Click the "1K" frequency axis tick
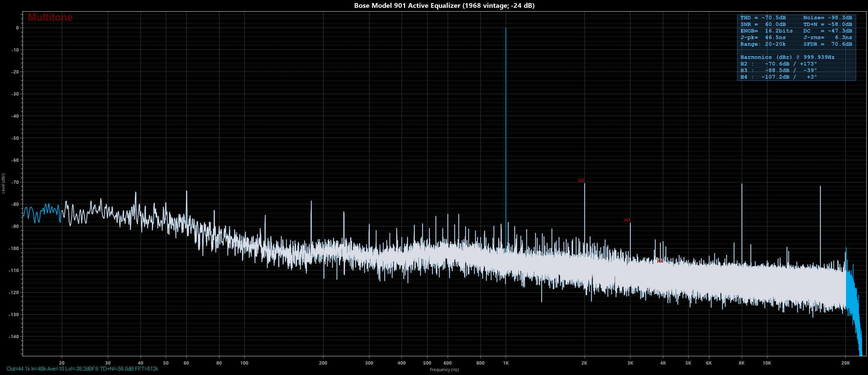The width and height of the screenshot is (868, 375). click(x=506, y=363)
